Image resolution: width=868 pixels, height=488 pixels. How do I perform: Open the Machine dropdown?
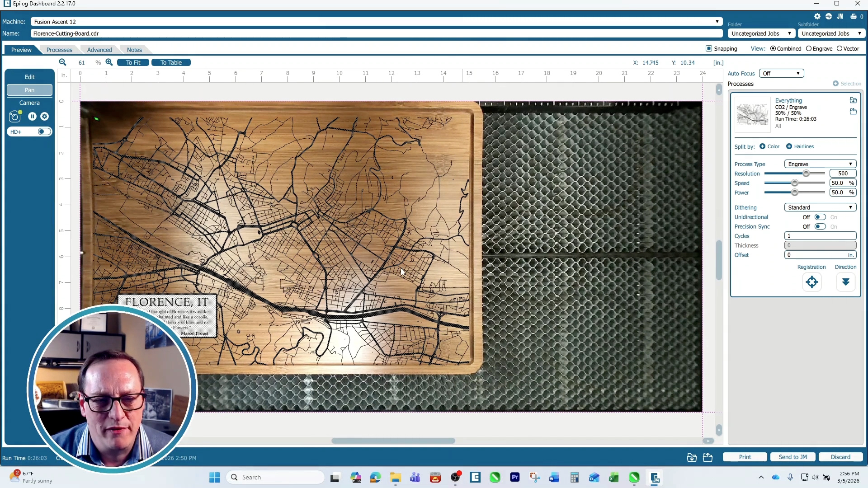(717, 21)
